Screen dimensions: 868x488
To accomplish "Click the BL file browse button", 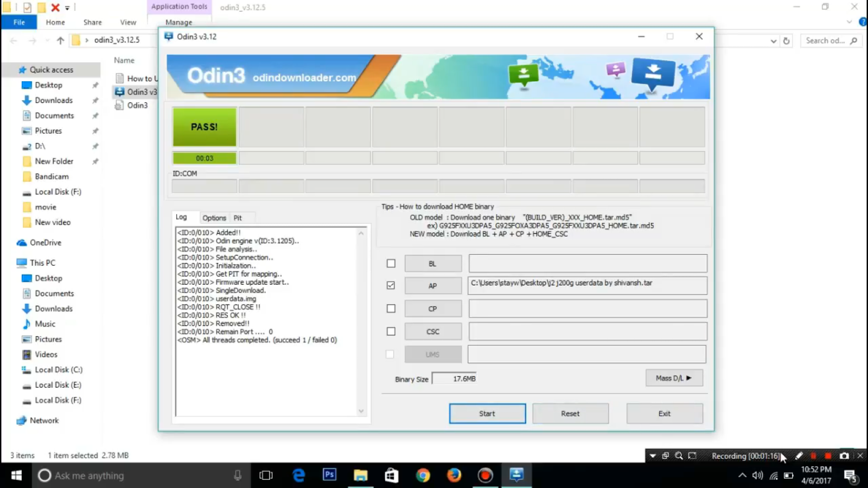I will tap(433, 264).
